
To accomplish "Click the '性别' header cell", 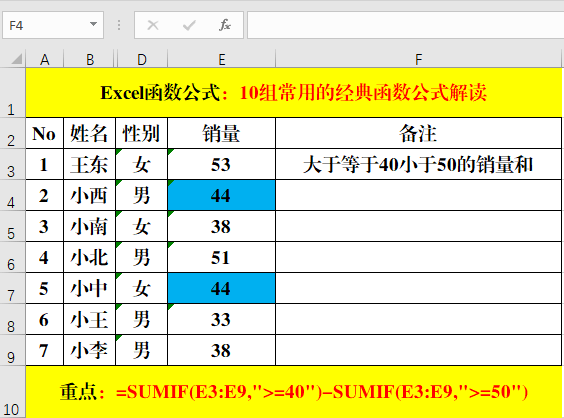I will [141, 133].
